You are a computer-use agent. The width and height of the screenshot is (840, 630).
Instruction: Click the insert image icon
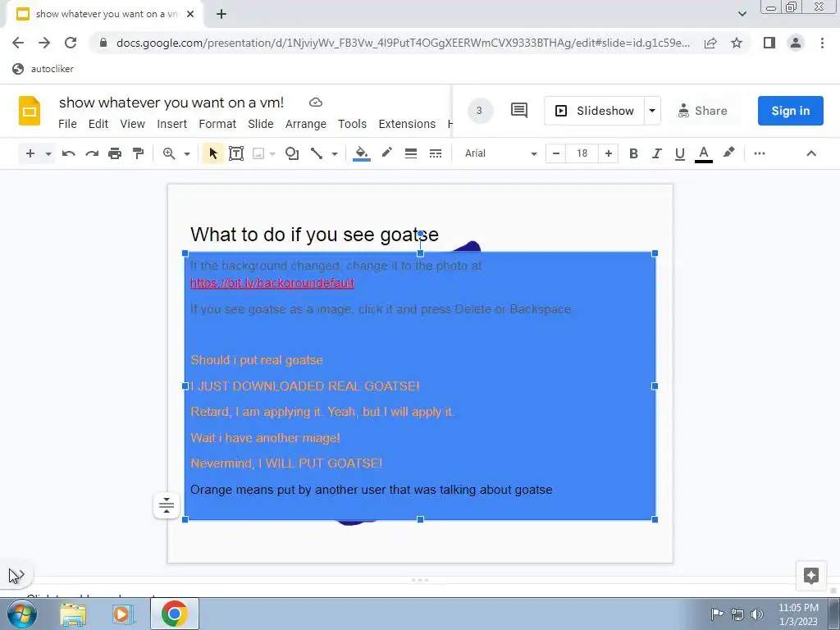point(258,153)
